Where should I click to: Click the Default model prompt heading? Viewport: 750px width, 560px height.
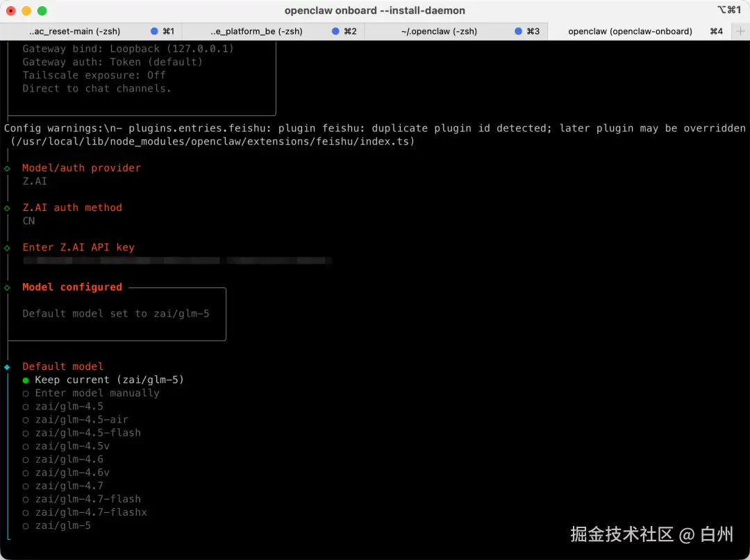62,366
